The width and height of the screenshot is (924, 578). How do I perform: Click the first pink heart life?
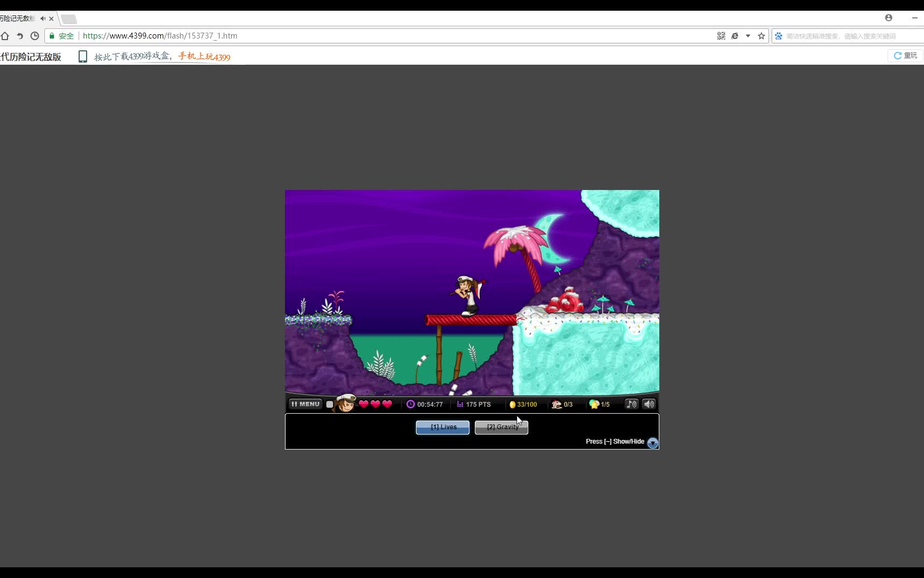pos(364,404)
